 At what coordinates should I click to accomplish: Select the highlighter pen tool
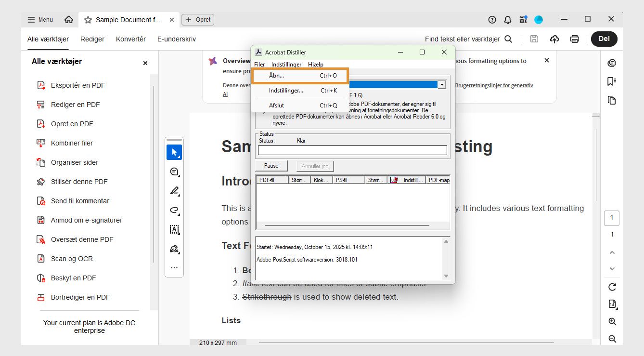(x=174, y=191)
